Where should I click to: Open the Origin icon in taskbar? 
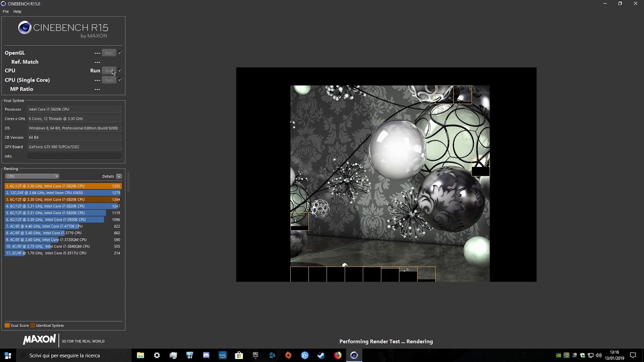coord(288,355)
